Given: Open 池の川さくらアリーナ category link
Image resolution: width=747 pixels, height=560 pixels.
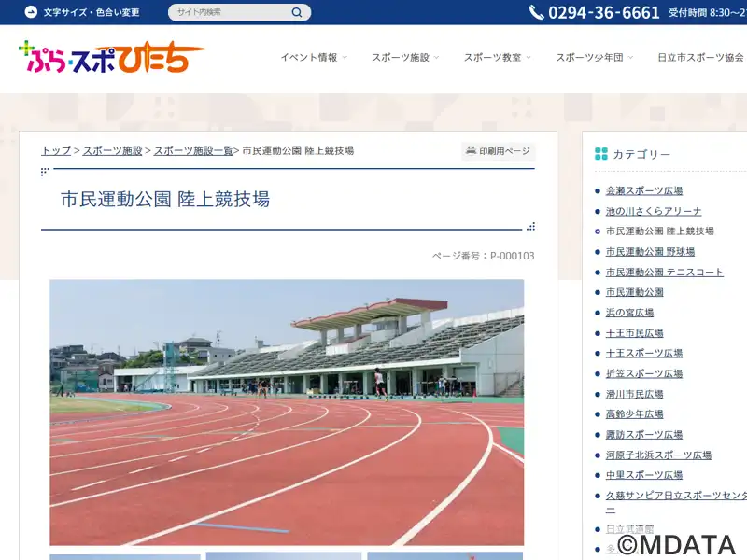Looking at the screenshot, I should pyautogui.click(x=653, y=211).
